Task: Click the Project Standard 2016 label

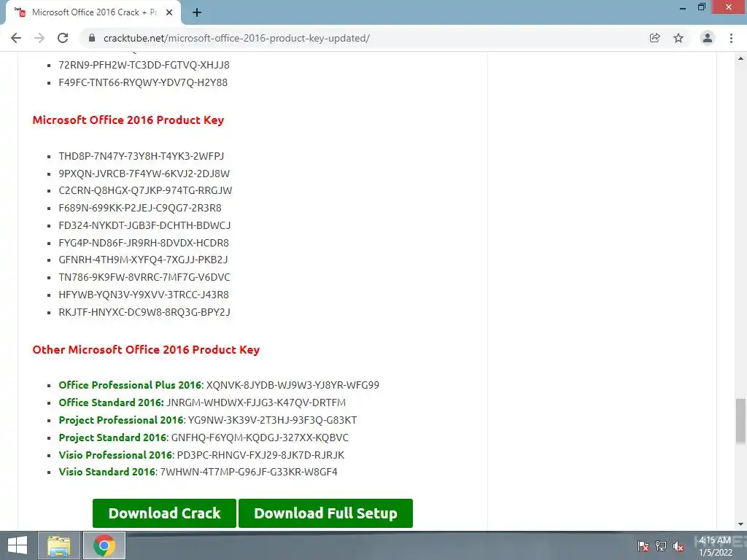Action: [112, 437]
